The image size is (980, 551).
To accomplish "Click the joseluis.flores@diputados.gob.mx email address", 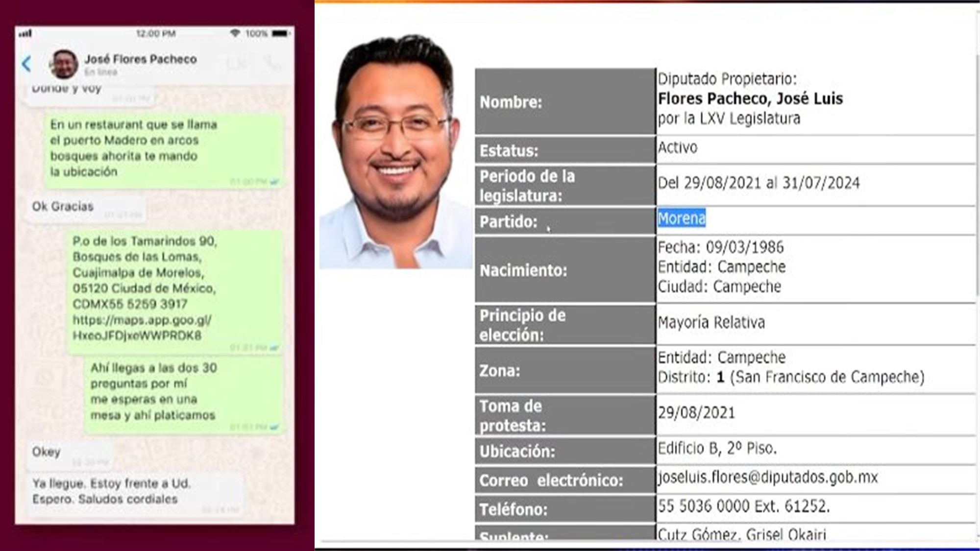I will pos(767,477).
